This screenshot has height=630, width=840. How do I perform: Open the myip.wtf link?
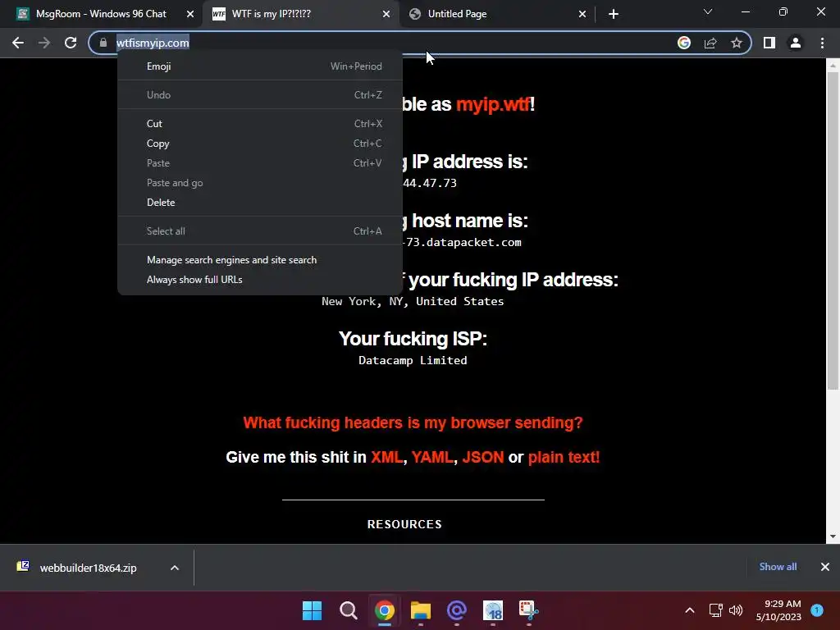[493, 104]
